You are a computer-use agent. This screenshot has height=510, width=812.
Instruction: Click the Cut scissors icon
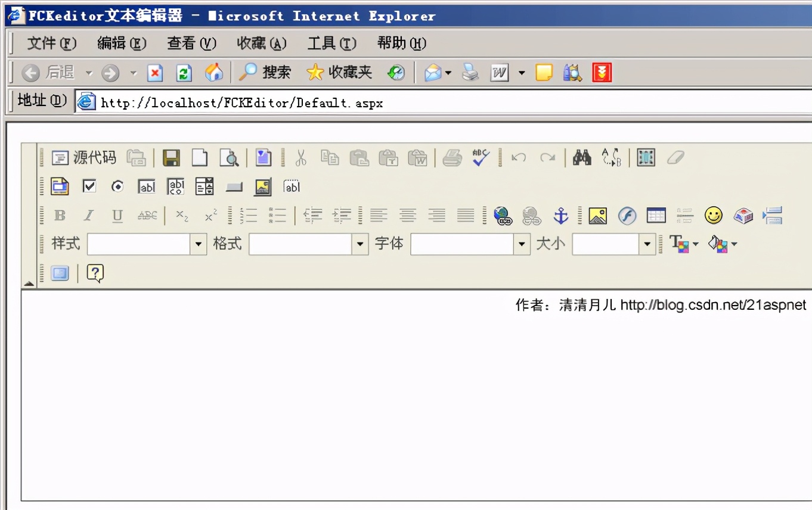300,158
